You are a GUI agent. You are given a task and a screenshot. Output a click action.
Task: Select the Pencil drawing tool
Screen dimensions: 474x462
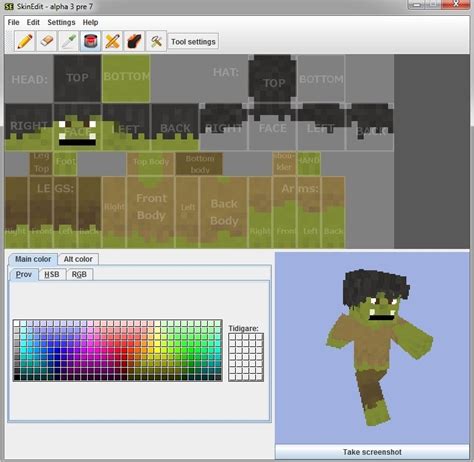click(x=25, y=41)
